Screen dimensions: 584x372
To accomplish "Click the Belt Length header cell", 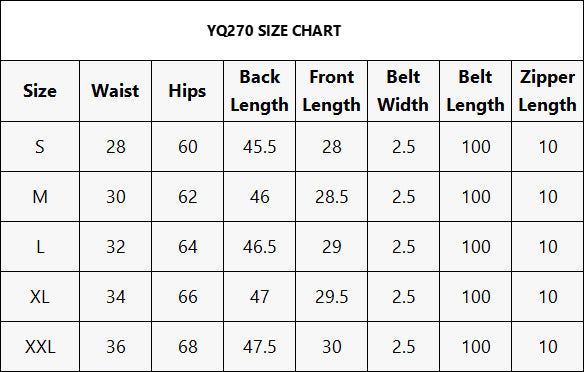I will point(476,91).
